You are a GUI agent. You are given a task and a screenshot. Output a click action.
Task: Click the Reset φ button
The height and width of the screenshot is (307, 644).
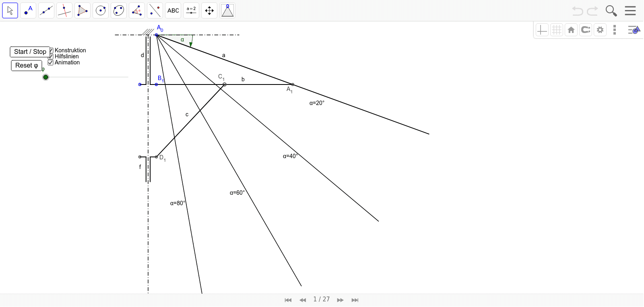coord(27,66)
